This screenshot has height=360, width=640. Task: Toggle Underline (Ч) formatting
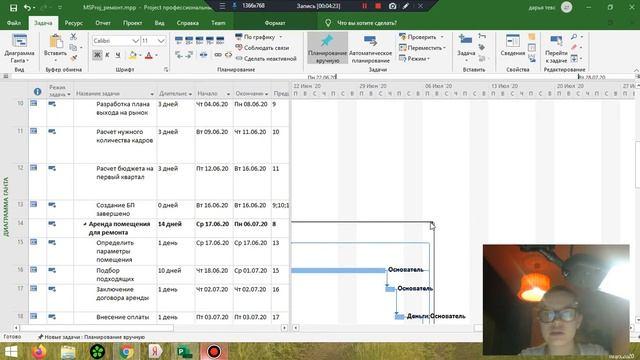(118, 55)
